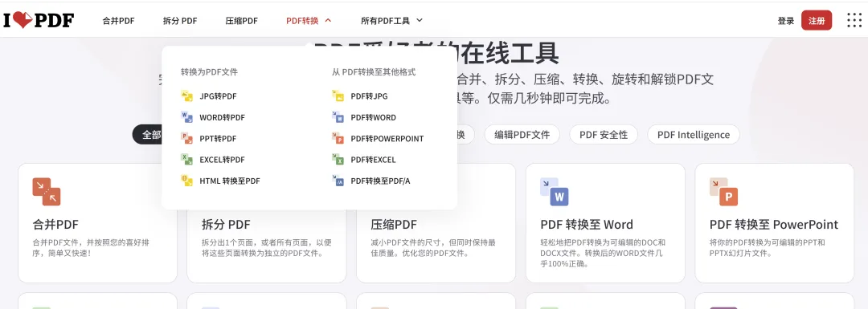Click the PDF 转换至 Word card icon
Image resolution: width=868 pixels, height=309 pixels.
(x=554, y=192)
